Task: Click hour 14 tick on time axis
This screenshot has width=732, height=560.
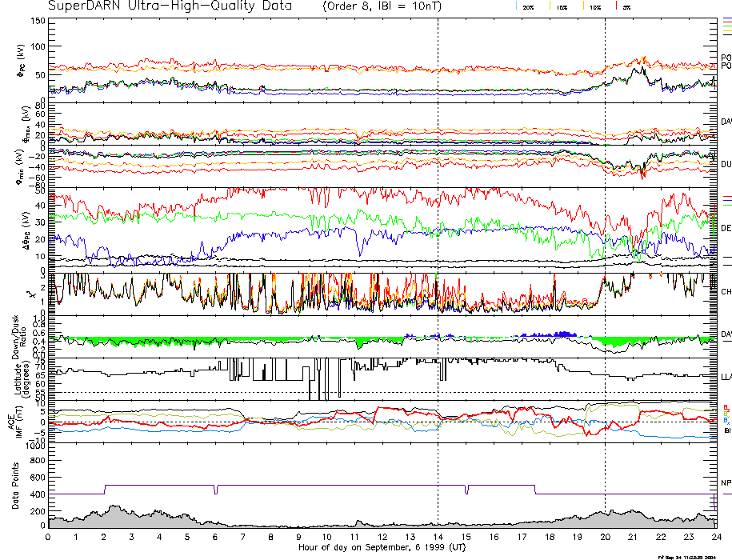Action: click(x=438, y=538)
